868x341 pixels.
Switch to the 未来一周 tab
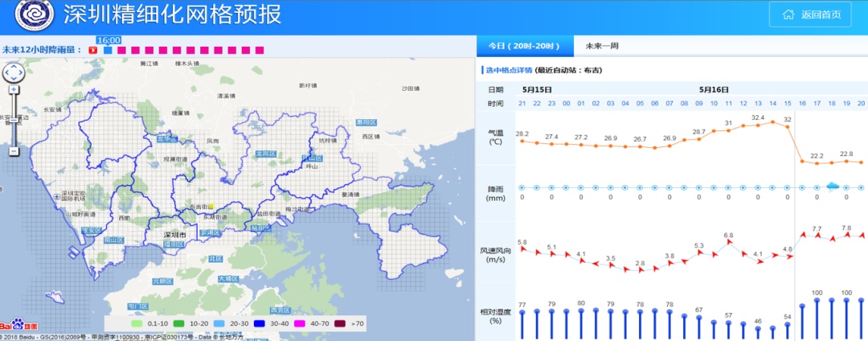(x=604, y=46)
